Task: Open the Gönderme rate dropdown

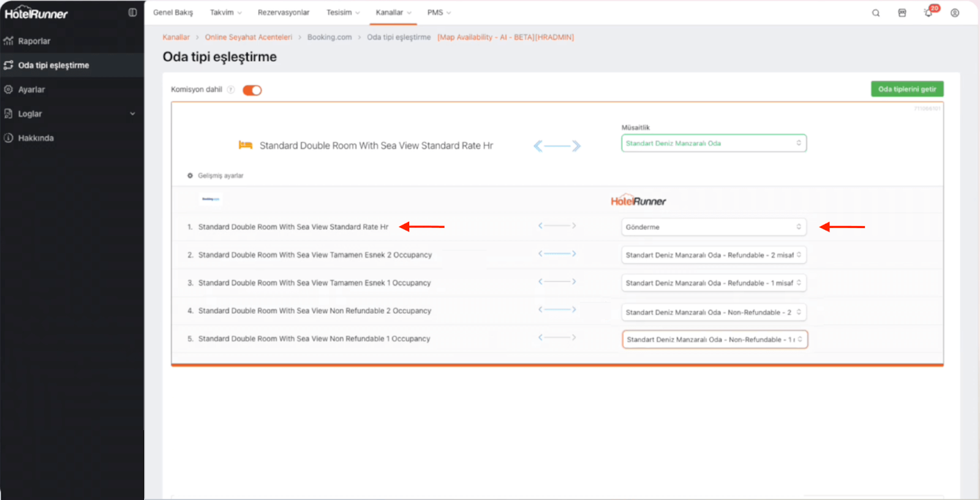Action: [x=714, y=227]
